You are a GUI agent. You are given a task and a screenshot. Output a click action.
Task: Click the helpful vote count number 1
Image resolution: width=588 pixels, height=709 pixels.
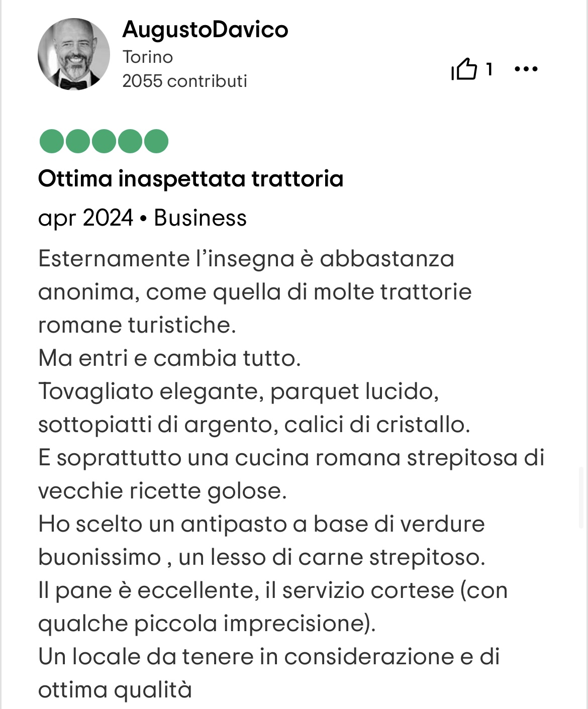tap(489, 69)
